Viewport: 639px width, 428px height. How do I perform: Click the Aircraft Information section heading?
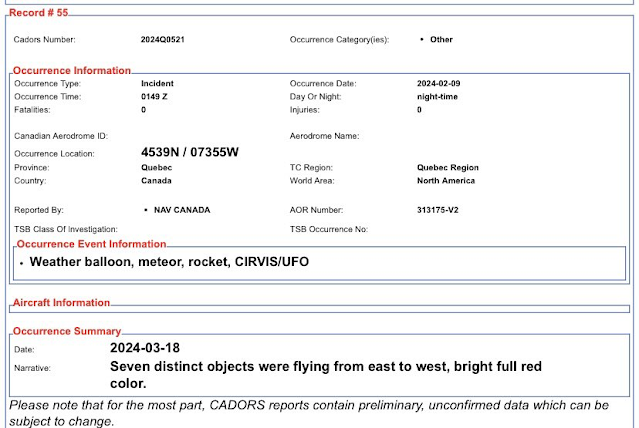(61, 302)
